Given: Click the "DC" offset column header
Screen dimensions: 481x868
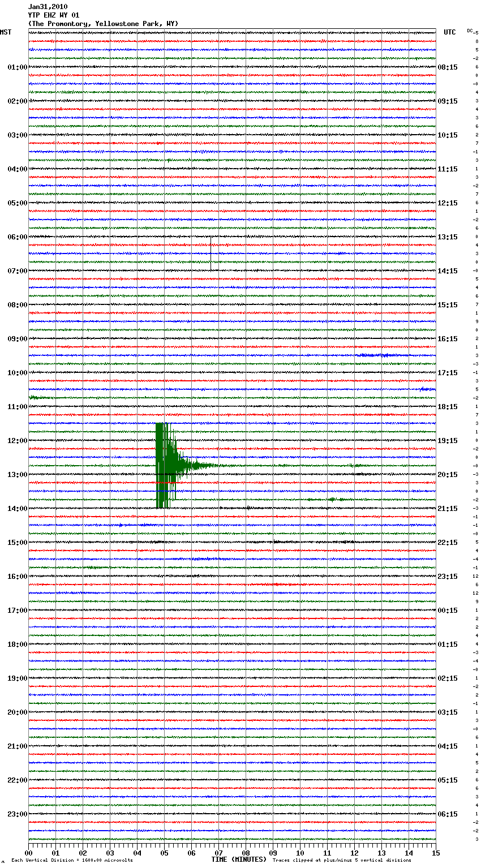Looking at the screenshot, I should (470, 31).
